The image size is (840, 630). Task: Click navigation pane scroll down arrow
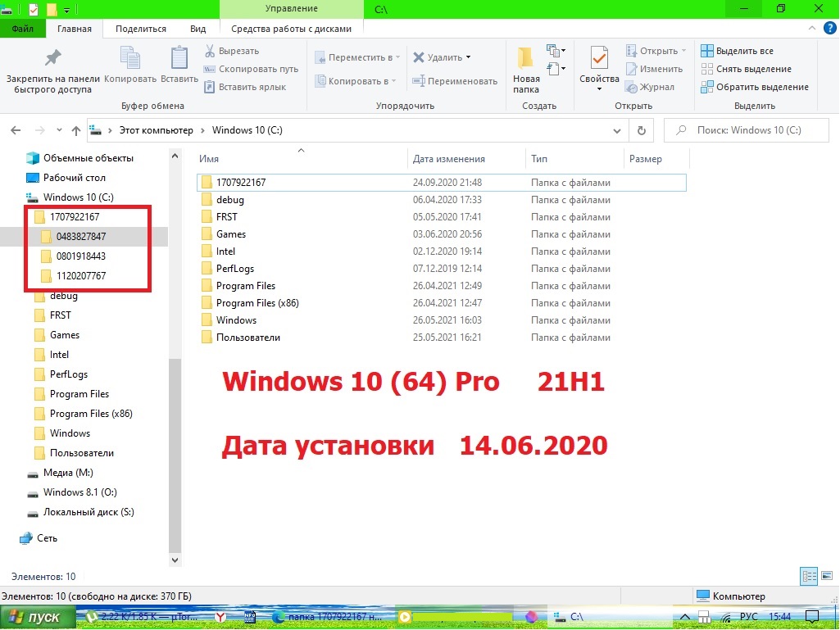coord(175,560)
